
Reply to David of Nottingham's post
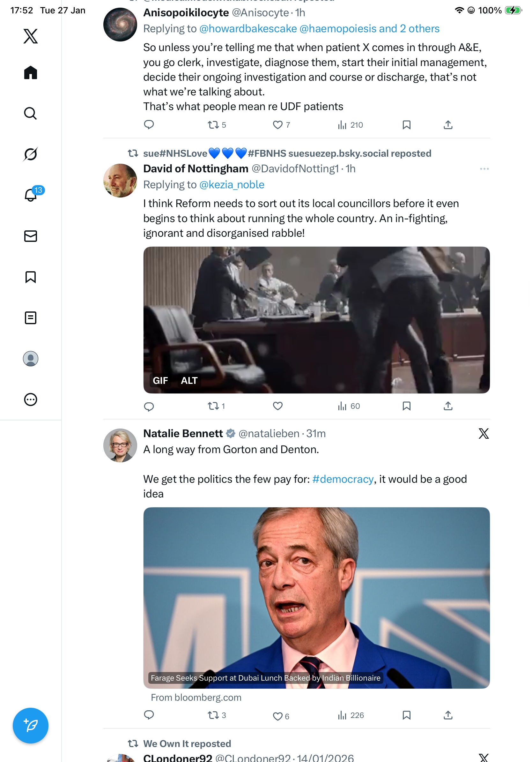click(x=149, y=406)
